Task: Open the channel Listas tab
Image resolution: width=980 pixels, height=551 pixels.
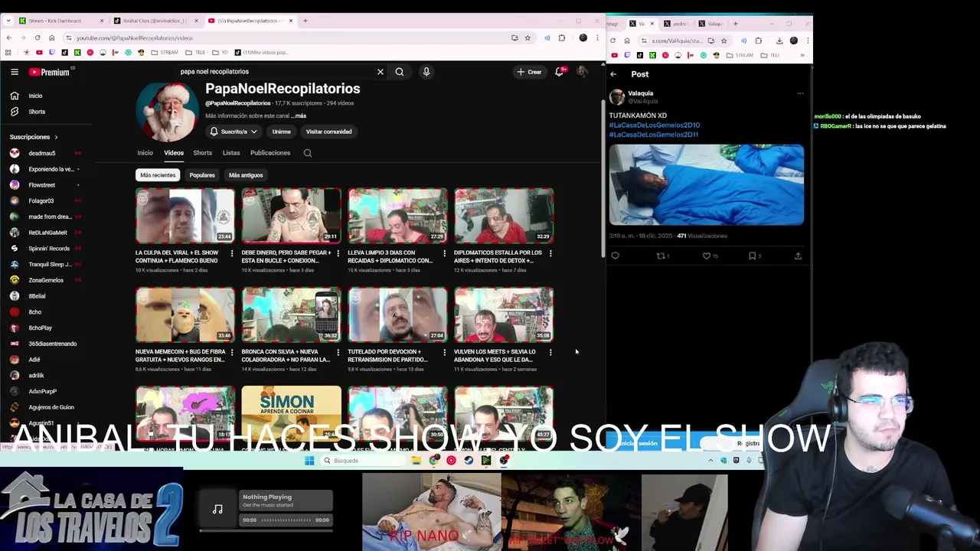Action: pos(231,153)
